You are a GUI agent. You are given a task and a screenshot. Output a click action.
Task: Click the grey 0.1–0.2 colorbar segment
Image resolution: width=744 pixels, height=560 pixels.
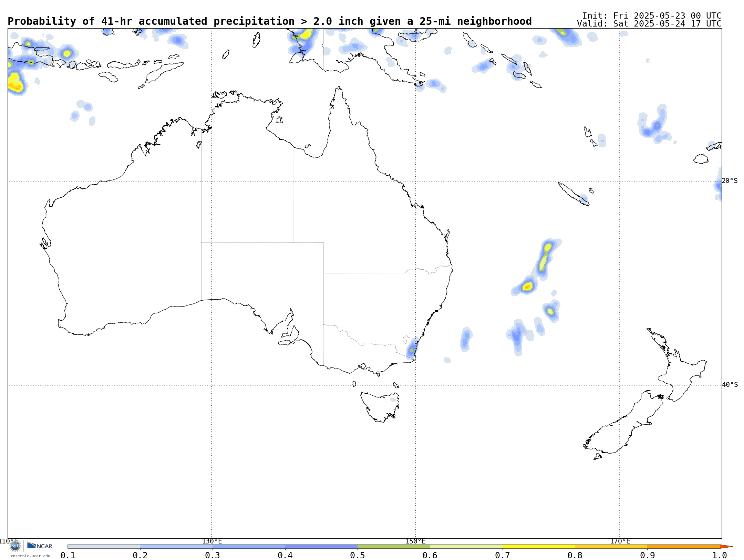coord(104,547)
